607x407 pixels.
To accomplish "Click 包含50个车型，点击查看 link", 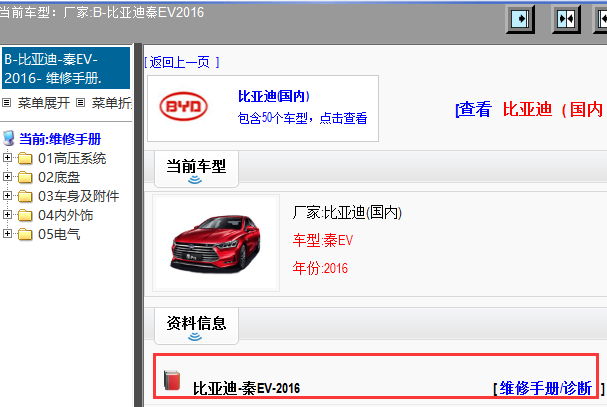I will point(302,118).
